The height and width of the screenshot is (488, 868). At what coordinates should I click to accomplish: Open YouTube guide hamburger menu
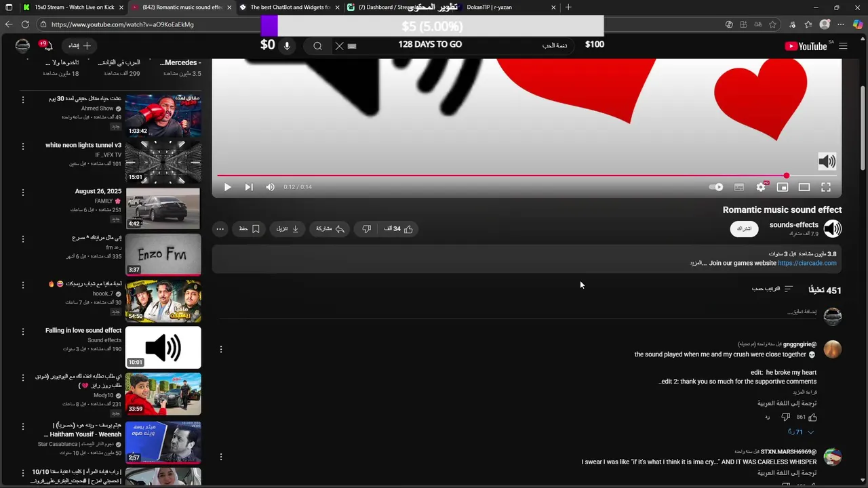click(x=843, y=46)
